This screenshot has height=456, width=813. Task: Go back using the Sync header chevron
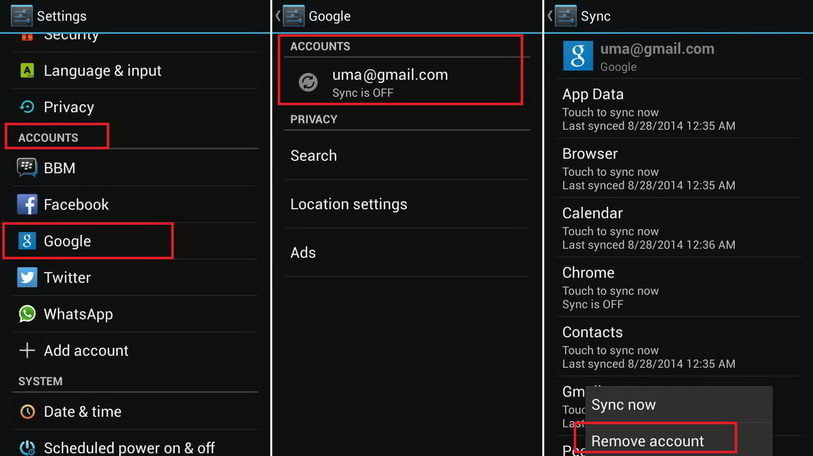[x=550, y=16]
